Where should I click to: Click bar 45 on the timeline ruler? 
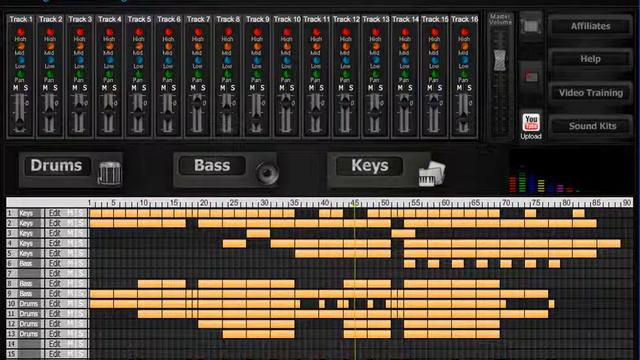click(x=355, y=202)
